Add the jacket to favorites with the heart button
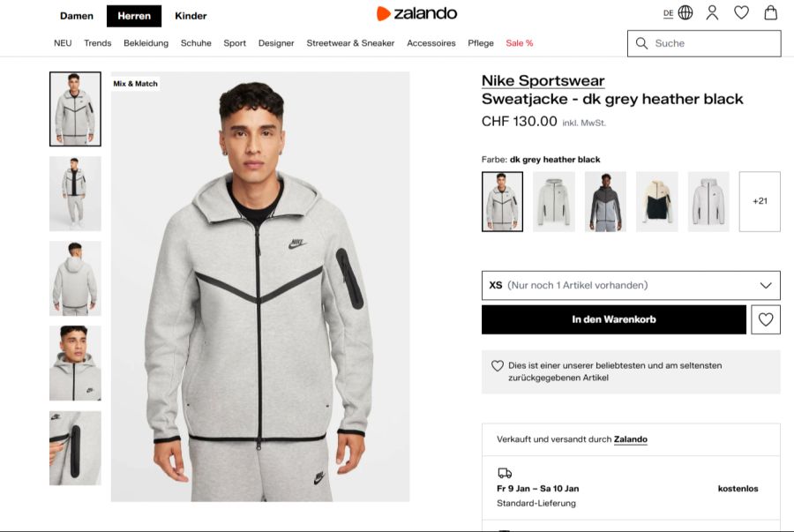Image resolution: width=794 pixels, height=532 pixels. (x=766, y=319)
